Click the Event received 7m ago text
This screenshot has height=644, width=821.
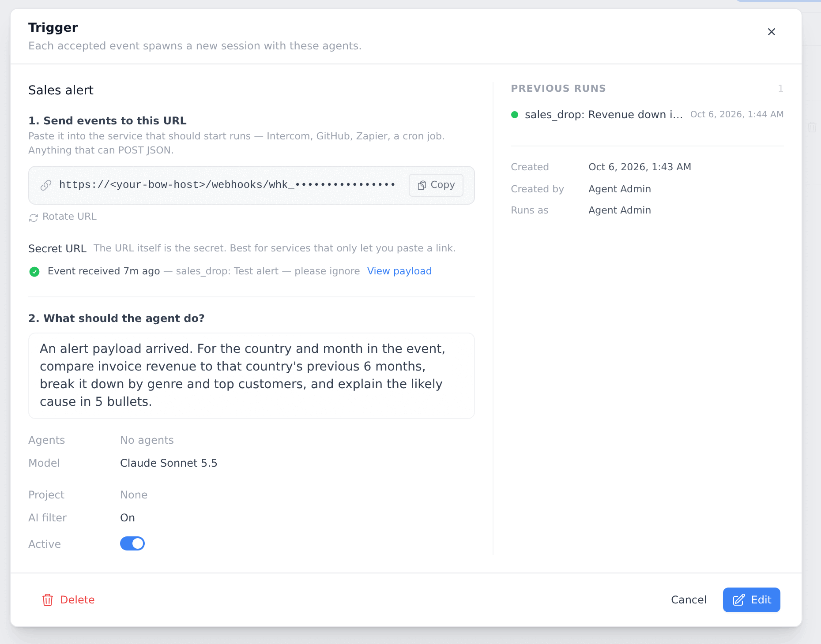coord(104,271)
